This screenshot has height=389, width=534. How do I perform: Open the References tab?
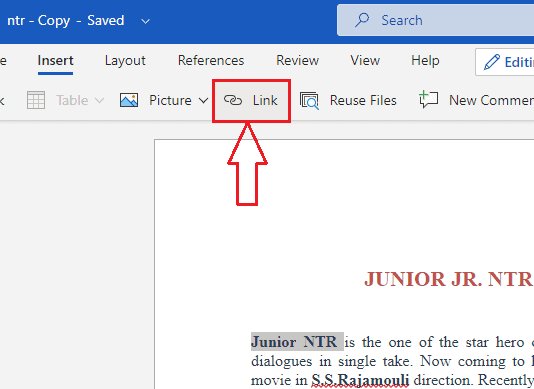tap(211, 60)
